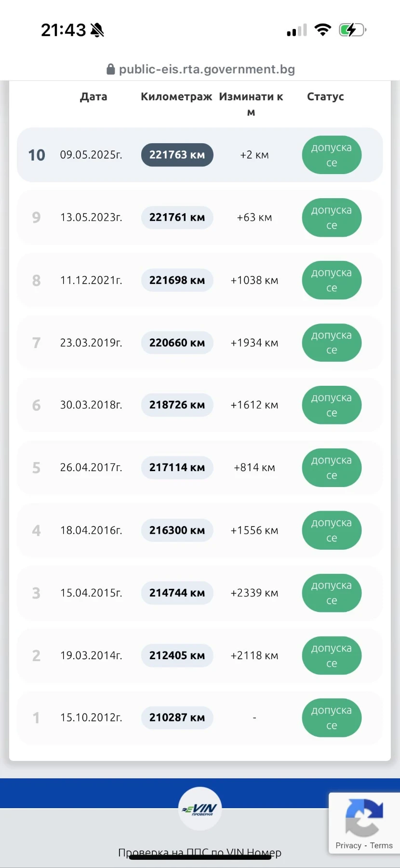Tap the silent mode bell icon
400x868 pixels.
(x=97, y=30)
